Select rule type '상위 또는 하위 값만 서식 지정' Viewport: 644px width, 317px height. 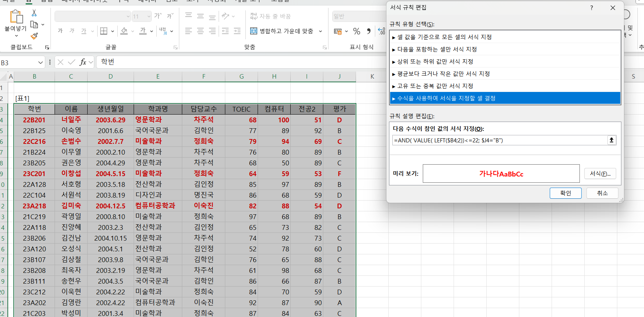tap(435, 62)
